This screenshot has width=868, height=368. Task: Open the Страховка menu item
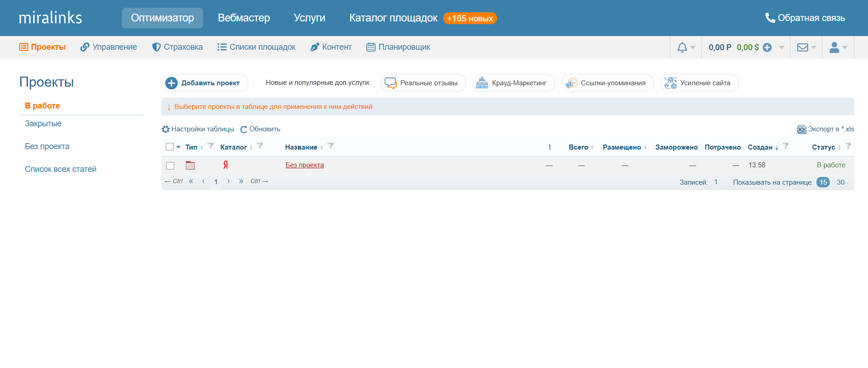[x=178, y=47]
